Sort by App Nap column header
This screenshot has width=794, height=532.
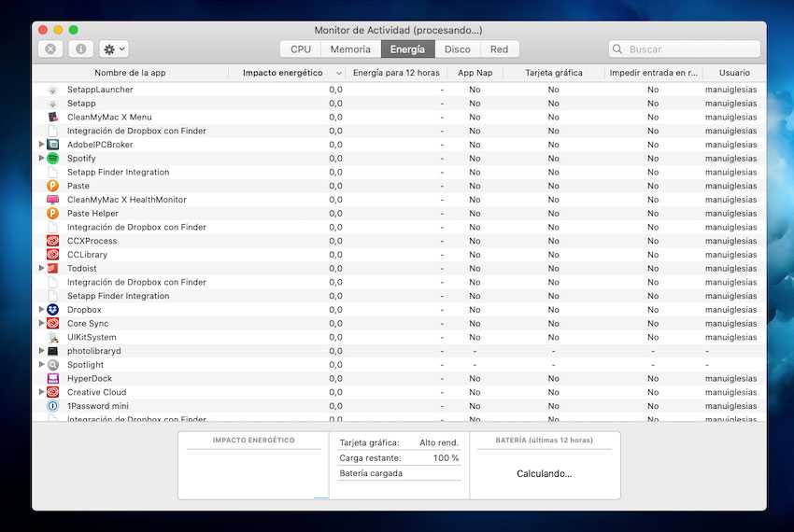tap(475, 73)
